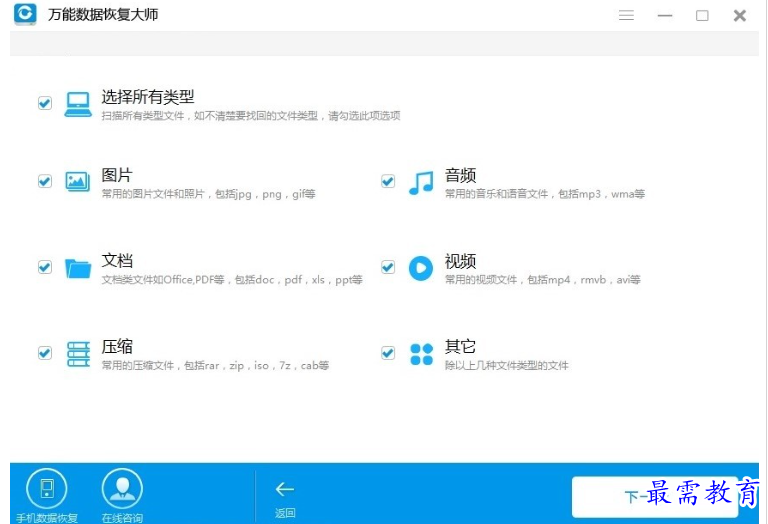The image size is (768, 524).
Task: Click the folder icon beside 文档
Action: [x=78, y=268]
